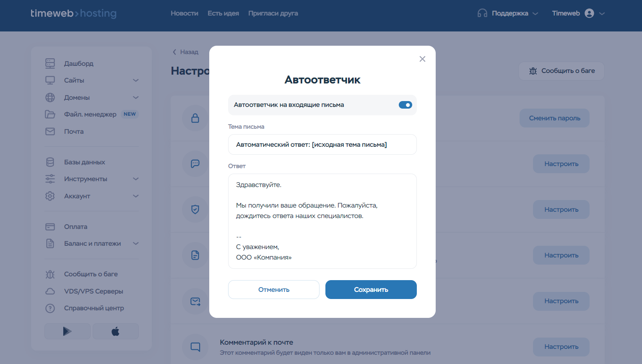Click the Почта envelope icon in sidebar
This screenshot has height=364, width=642.
(50, 132)
